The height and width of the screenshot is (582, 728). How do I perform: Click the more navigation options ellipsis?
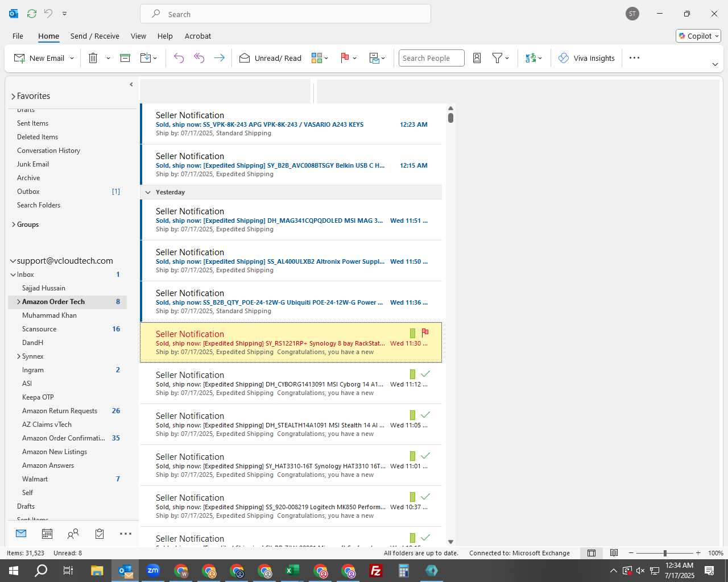(126, 534)
